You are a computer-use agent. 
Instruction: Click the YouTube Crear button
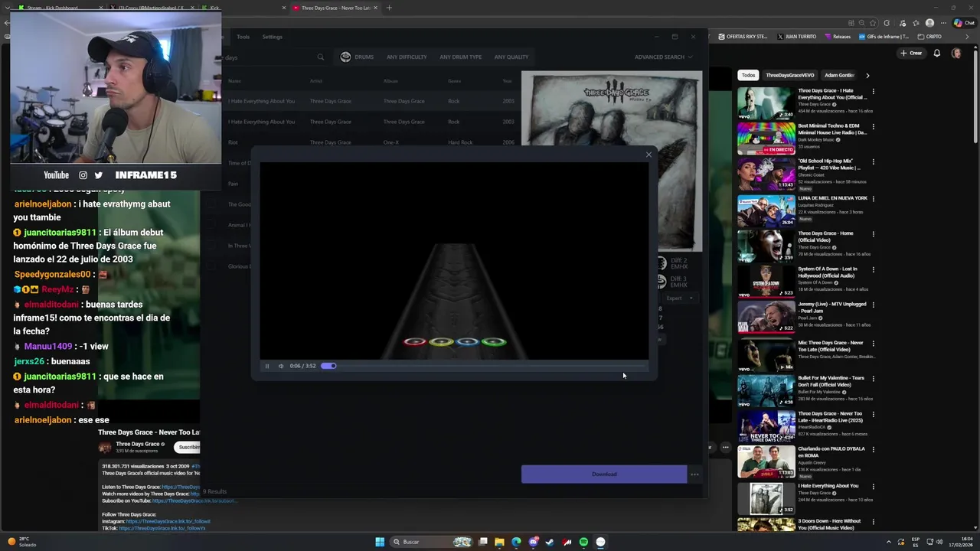(x=911, y=53)
